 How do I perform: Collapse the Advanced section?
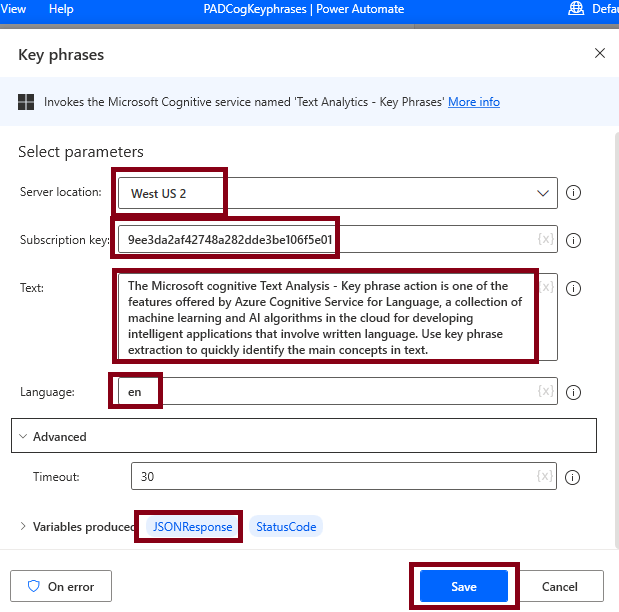tap(23, 437)
